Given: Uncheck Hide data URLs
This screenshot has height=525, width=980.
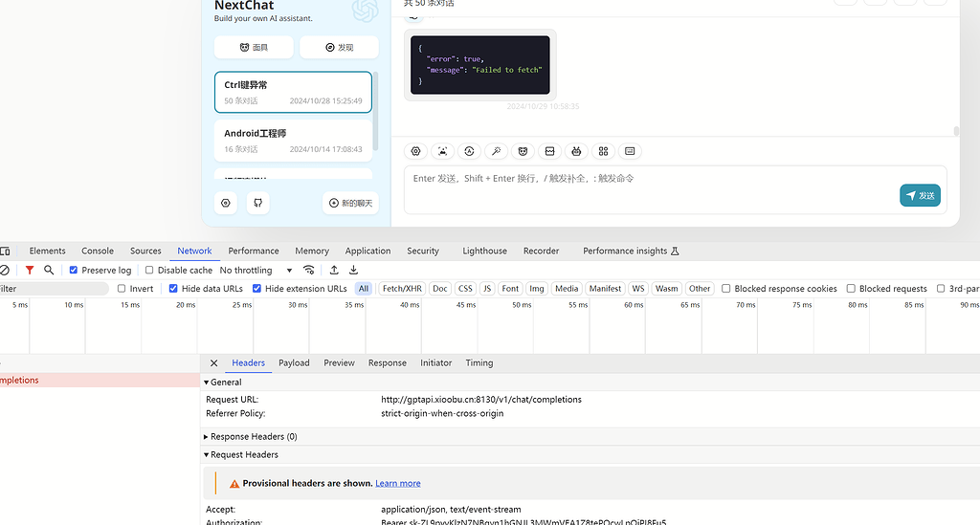Looking at the screenshot, I should coord(173,289).
